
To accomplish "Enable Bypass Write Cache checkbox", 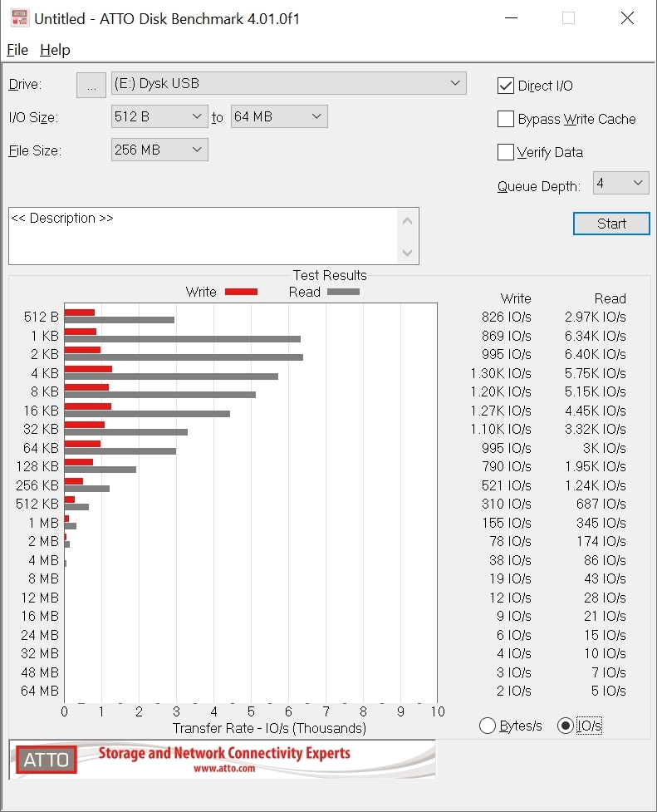I will [x=506, y=119].
